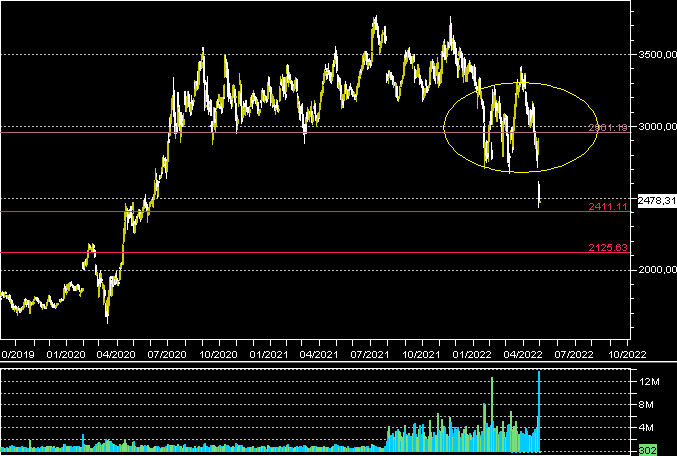Click the 12M volume axis label
Image resolution: width=677 pixels, height=456 pixels.
648,383
